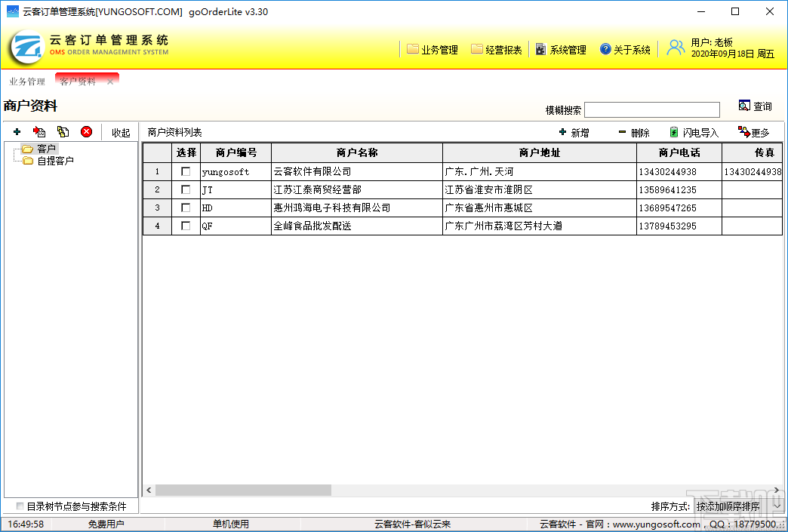Check the checkbox for the QF row

coord(185,226)
